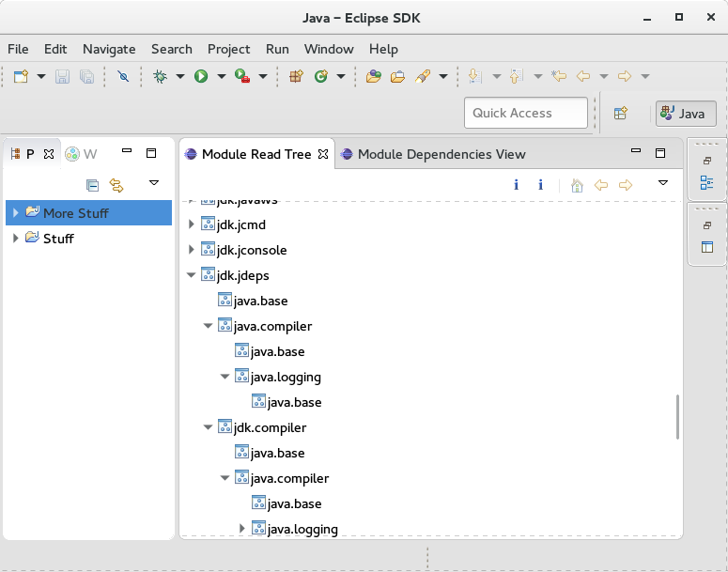Image resolution: width=728 pixels, height=572 pixels.
Task: Maximize the Module Read Tree view
Action: click(660, 153)
